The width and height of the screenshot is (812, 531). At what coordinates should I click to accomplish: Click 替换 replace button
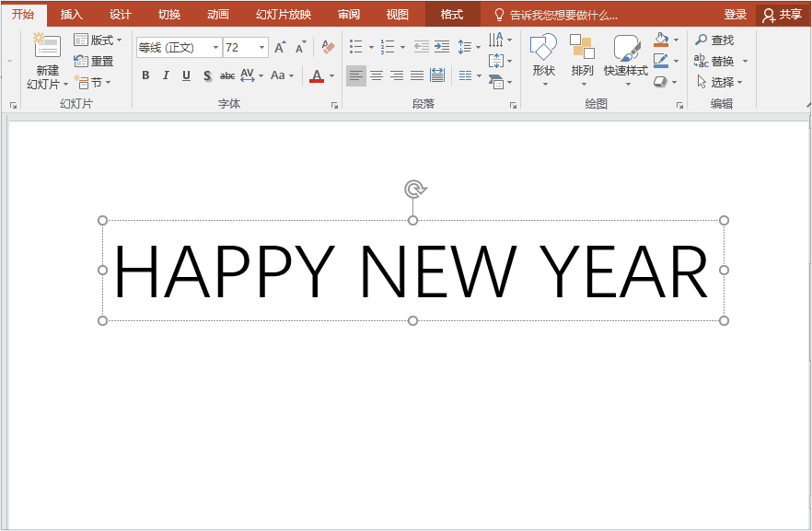[x=714, y=61]
